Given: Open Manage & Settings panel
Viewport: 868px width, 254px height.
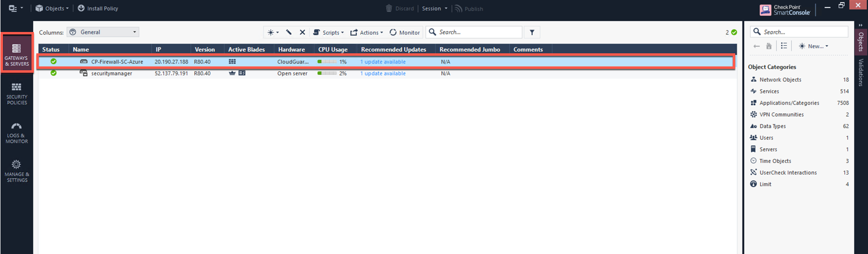Looking at the screenshot, I should click(16, 171).
